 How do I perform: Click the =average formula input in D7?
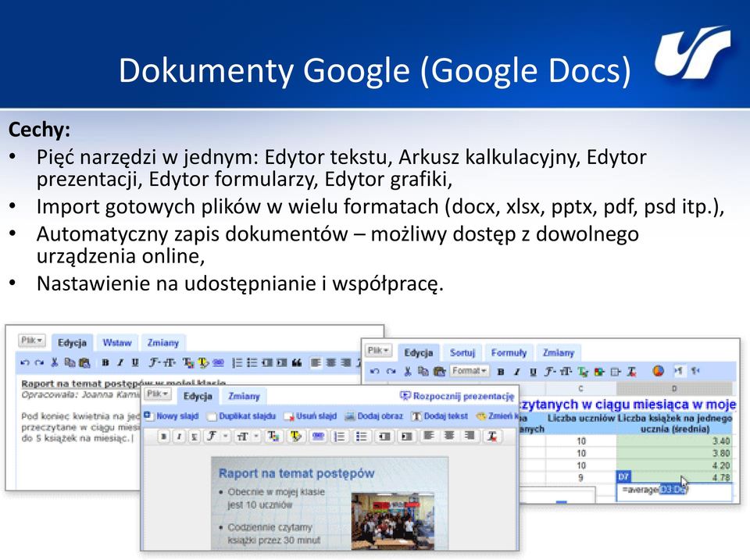click(x=674, y=492)
